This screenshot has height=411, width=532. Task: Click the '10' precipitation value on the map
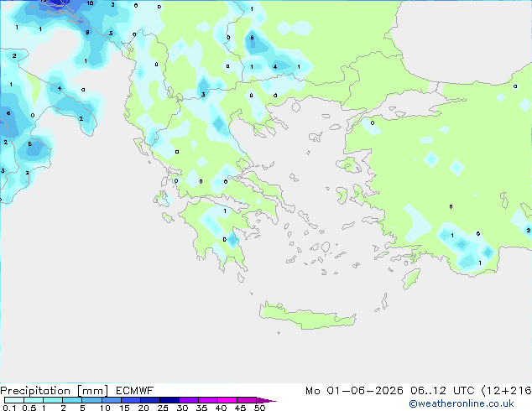tap(90, 3)
